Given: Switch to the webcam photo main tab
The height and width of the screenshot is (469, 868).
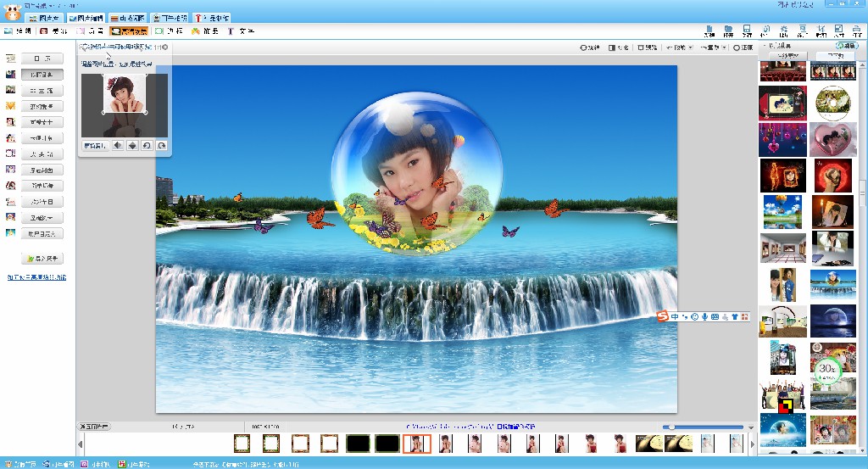Looking at the screenshot, I should [x=170, y=19].
